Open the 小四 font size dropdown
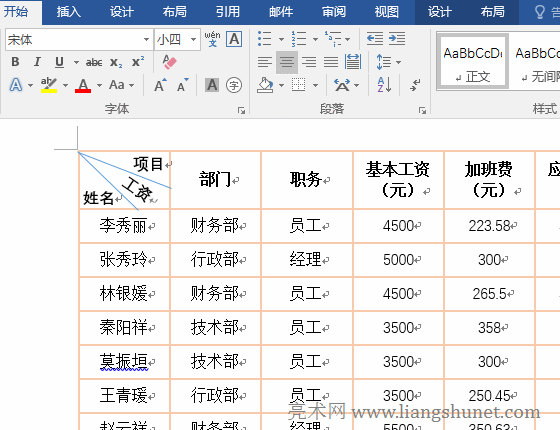The width and height of the screenshot is (560, 430). [193, 39]
